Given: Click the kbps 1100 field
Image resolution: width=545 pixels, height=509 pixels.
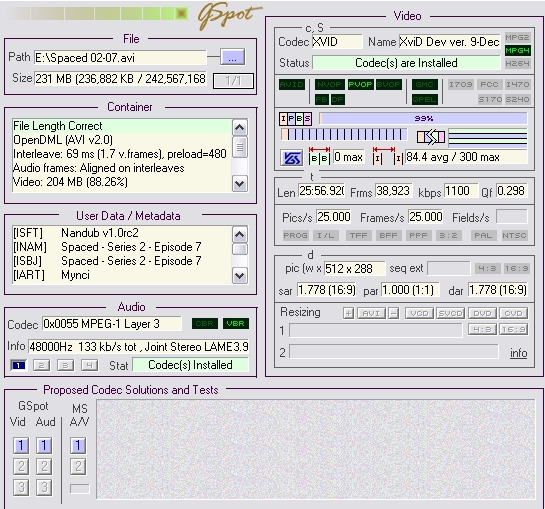Looking at the screenshot, I should coord(461,191).
